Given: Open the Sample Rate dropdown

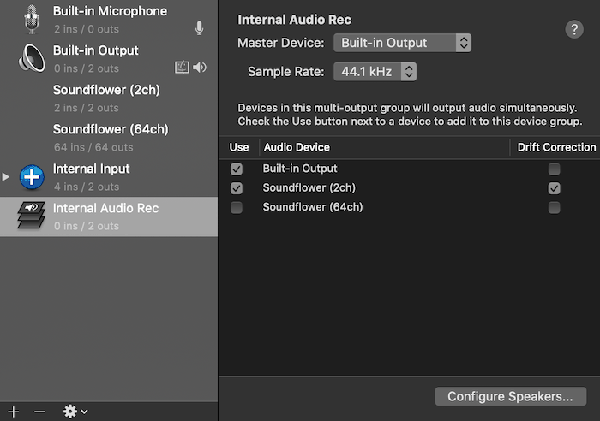Looking at the screenshot, I should (x=375, y=72).
